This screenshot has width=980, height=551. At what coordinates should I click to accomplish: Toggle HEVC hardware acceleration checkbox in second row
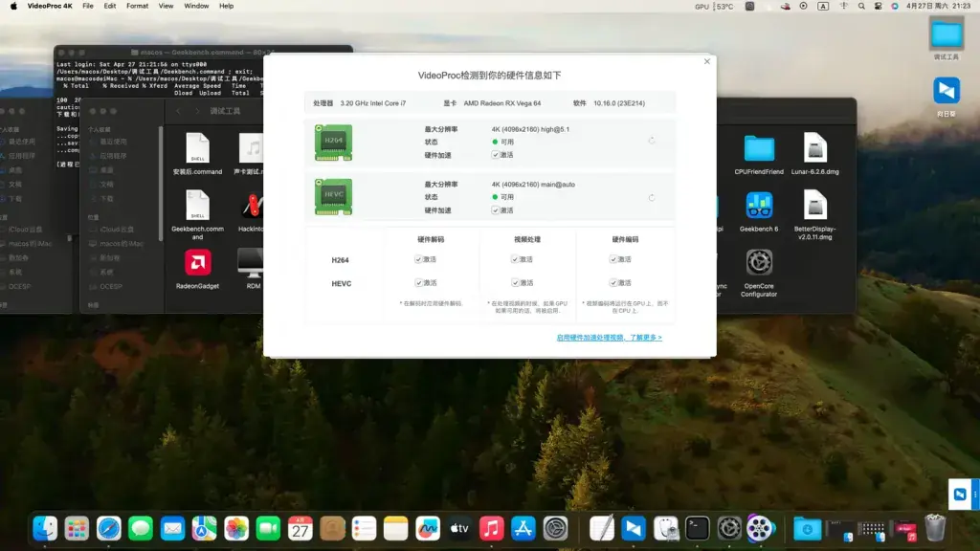tap(495, 209)
